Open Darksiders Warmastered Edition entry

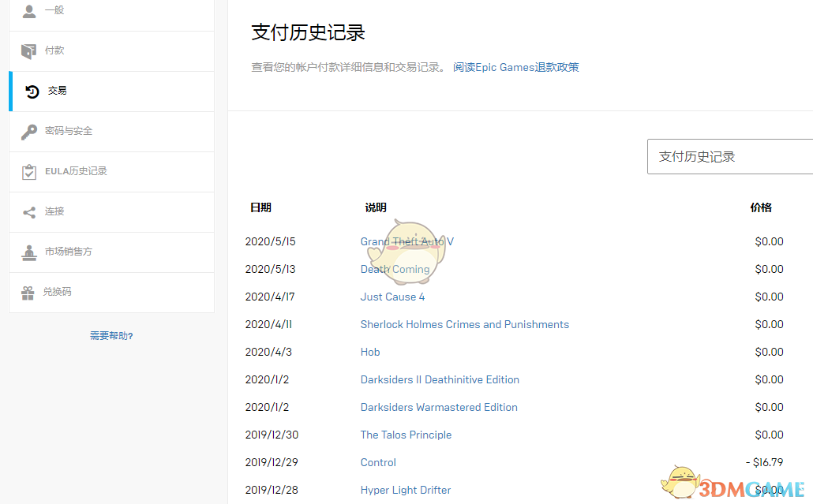tap(439, 407)
